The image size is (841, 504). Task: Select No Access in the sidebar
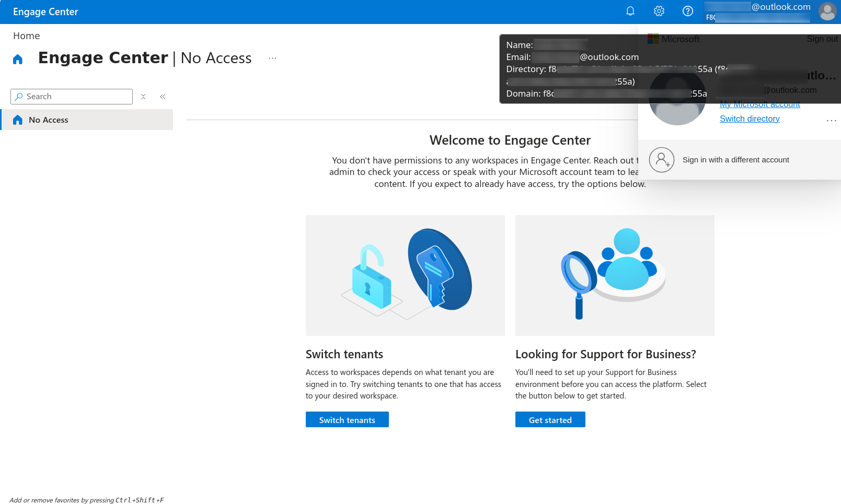click(x=87, y=120)
